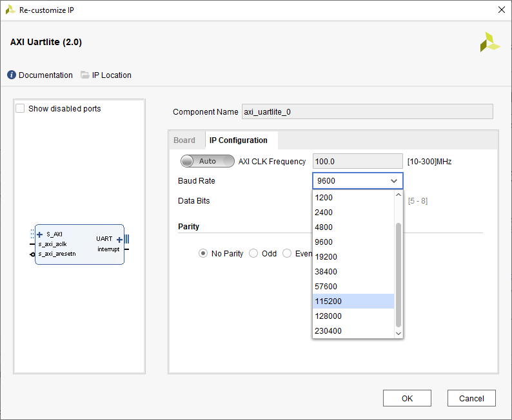Click the Vivado icon in title bar
512x420 pixels.
pos(10,10)
